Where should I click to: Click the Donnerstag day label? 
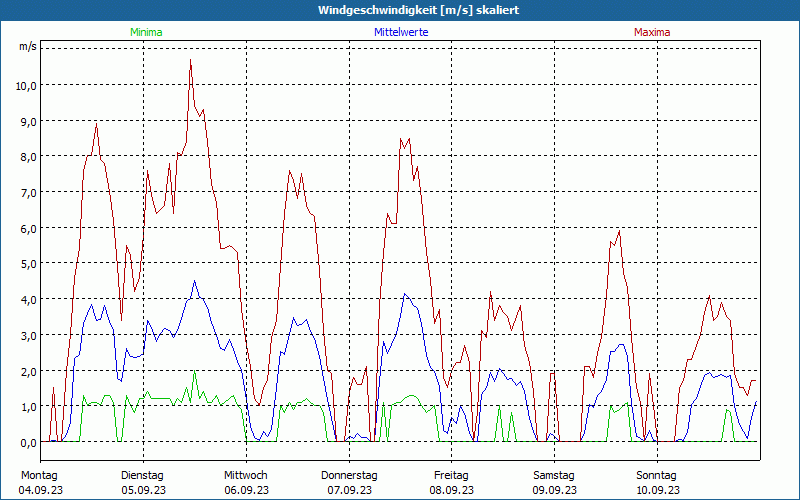tap(349, 476)
